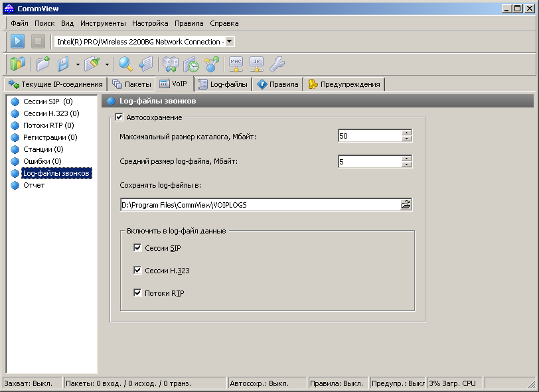
Task: Select the VoIP tab
Action: [174, 84]
